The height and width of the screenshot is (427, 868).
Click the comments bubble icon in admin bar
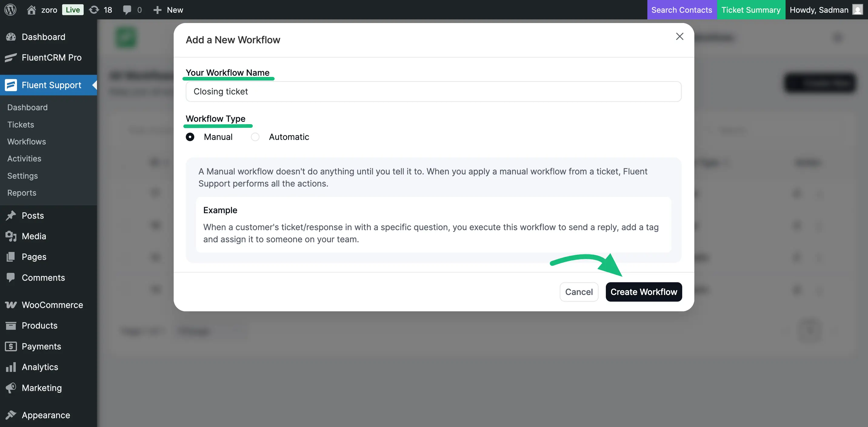(127, 10)
